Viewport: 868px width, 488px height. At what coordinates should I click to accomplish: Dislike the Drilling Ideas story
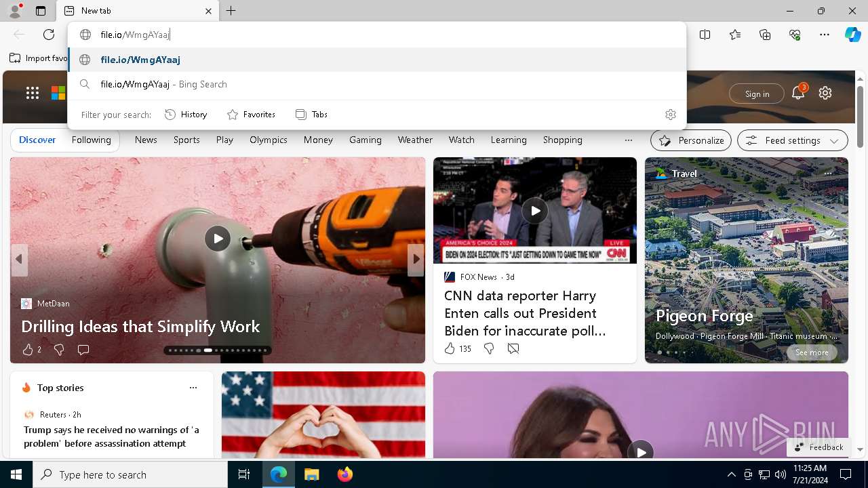click(59, 350)
